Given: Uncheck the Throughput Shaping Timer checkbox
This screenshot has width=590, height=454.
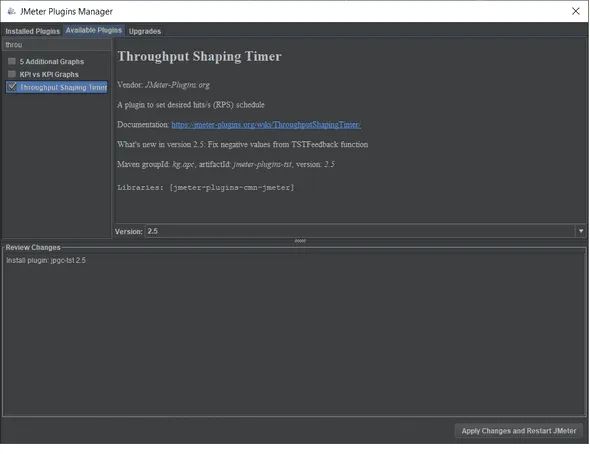Looking at the screenshot, I should click(12, 87).
